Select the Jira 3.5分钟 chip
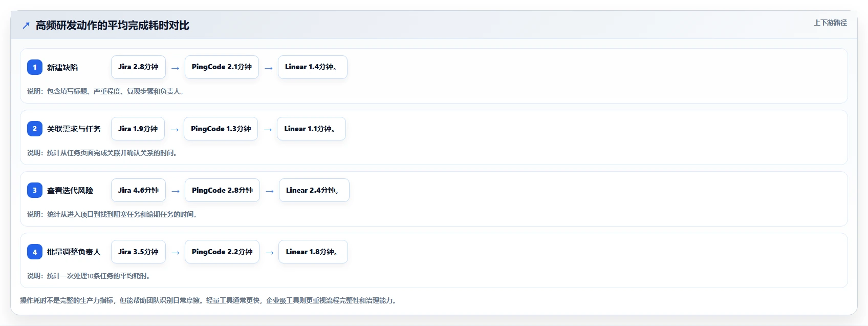This screenshot has width=868, height=326. coord(138,252)
